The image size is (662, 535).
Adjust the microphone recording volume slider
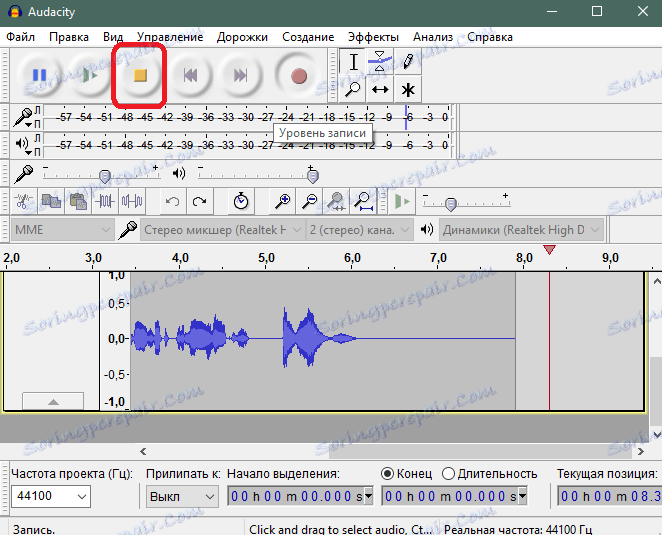point(105,176)
